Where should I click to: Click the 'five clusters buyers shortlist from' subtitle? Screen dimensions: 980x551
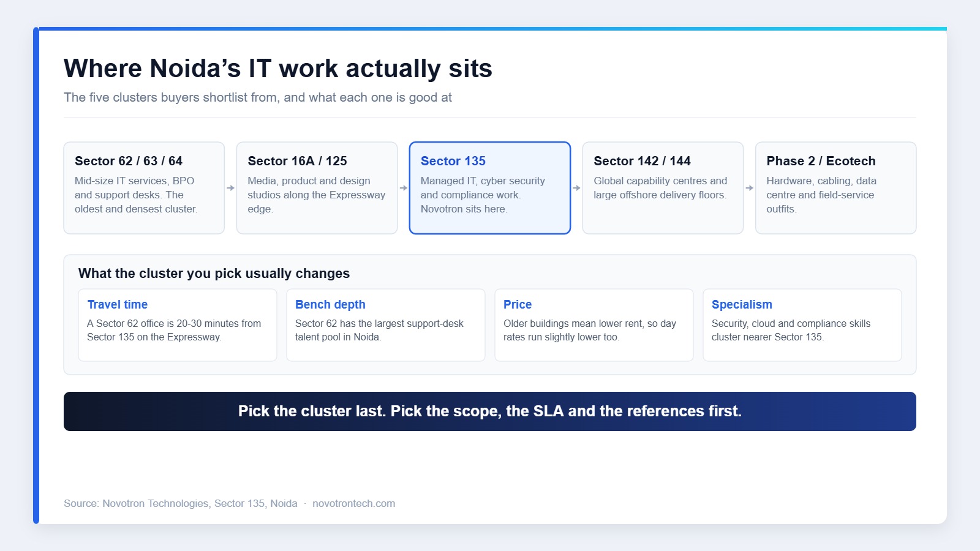[x=258, y=97]
